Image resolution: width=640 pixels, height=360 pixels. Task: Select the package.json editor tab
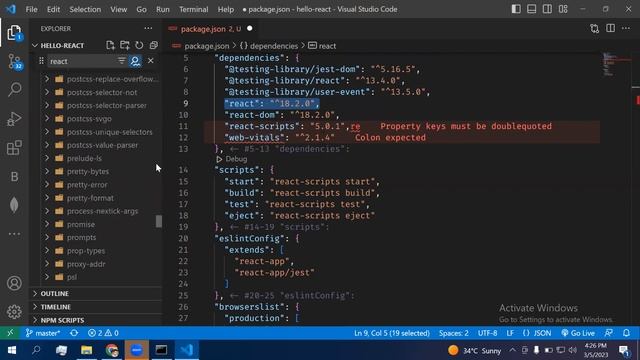210,29
